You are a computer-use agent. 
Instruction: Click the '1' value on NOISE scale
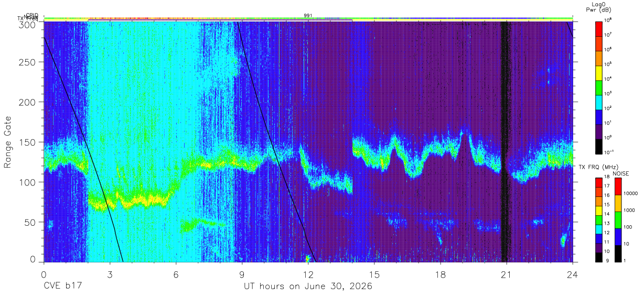[x=625, y=260]
